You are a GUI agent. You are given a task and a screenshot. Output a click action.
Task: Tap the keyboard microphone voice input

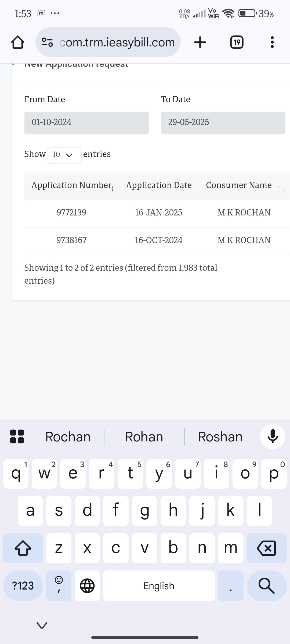coord(273,437)
